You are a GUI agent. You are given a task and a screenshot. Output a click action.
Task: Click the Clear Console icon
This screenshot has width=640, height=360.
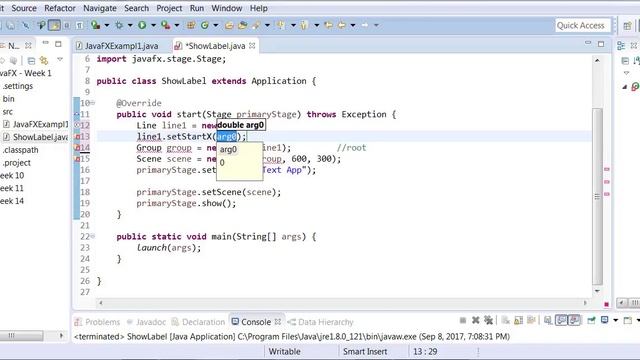click(505, 320)
